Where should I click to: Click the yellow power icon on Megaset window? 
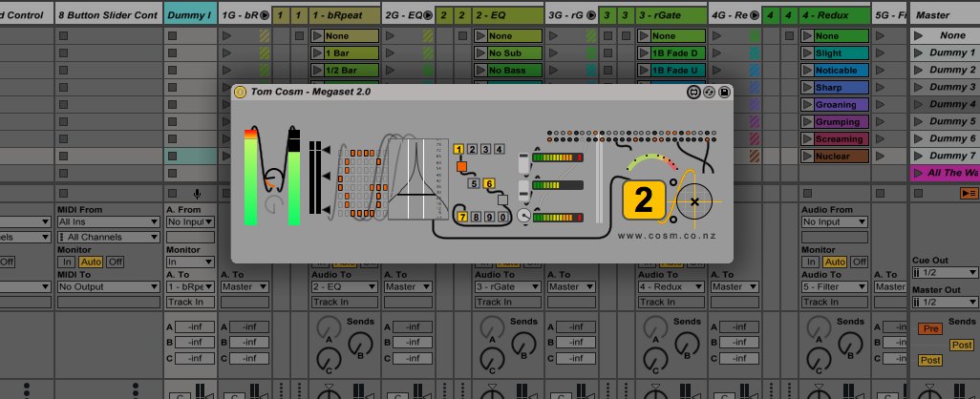(x=240, y=93)
